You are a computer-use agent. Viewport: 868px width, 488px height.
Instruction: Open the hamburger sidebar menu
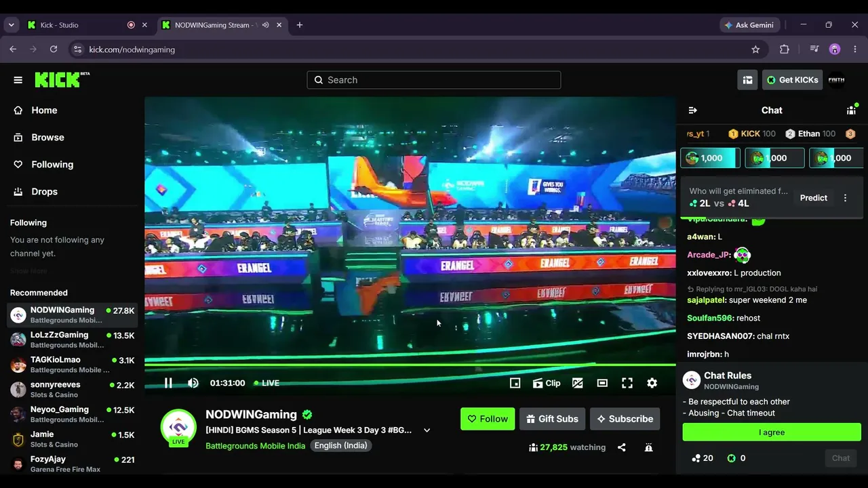pyautogui.click(x=18, y=80)
